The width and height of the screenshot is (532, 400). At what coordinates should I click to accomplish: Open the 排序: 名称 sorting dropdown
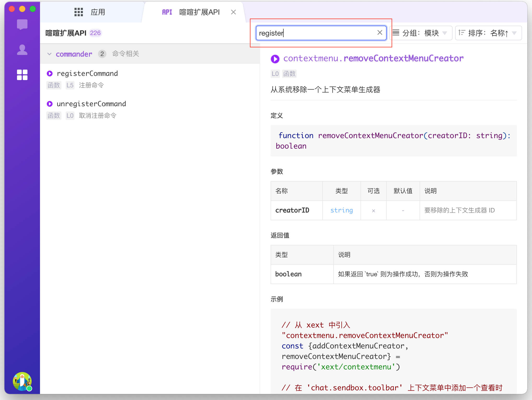(x=488, y=33)
